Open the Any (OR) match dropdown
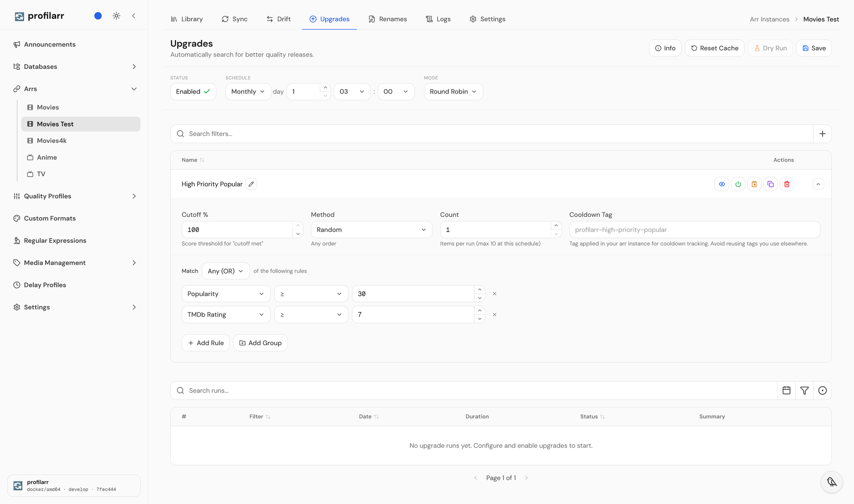Screen dimensions: 854x504 [225, 271]
